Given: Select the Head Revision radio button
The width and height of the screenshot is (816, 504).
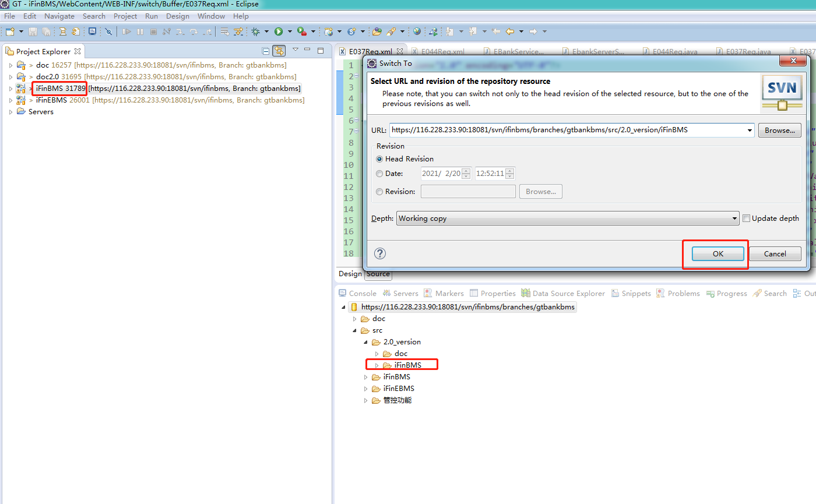Looking at the screenshot, I should point(380,159).
